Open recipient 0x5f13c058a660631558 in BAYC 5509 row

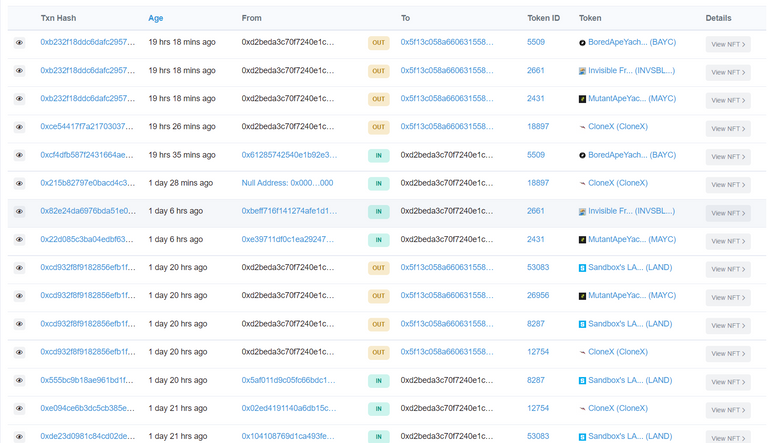point(447,42)
